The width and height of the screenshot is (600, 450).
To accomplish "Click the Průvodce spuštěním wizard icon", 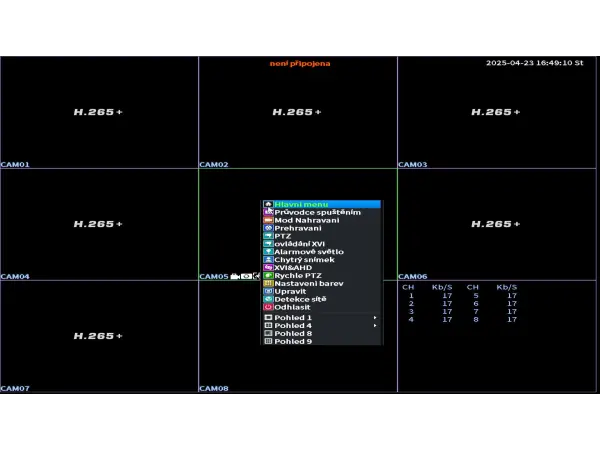I will click(x=268, y=212).
